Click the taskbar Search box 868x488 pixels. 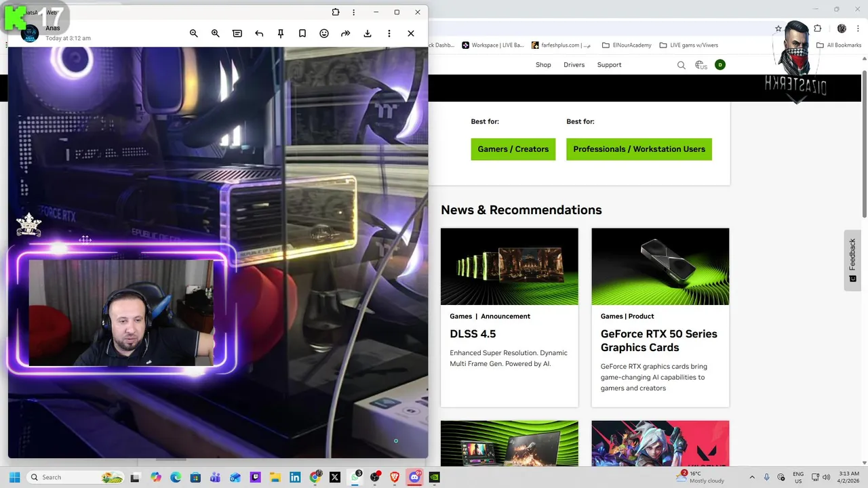(x=75, y=477)
